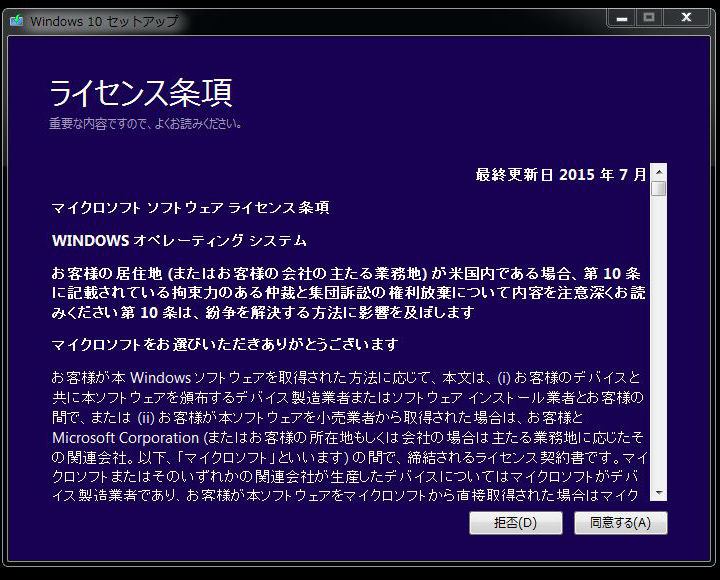Click the Windows 10 setup title bar icon

pos(17,20)
